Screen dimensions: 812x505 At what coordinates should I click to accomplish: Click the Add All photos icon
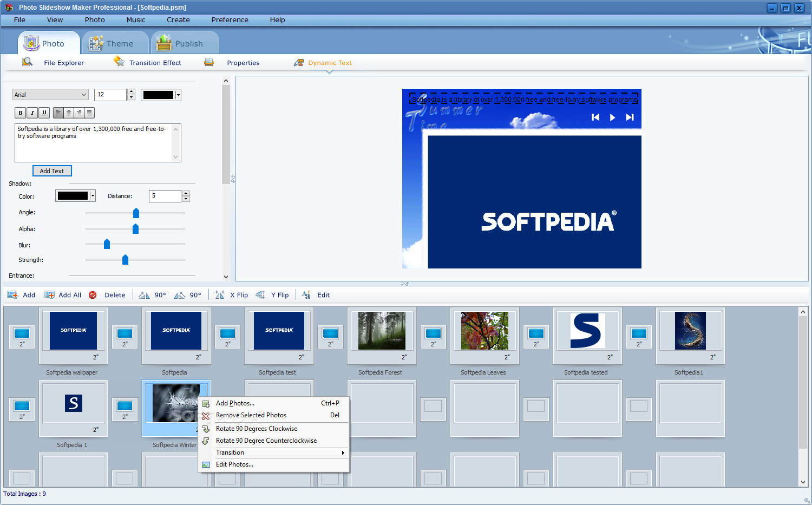coord(49,295)
